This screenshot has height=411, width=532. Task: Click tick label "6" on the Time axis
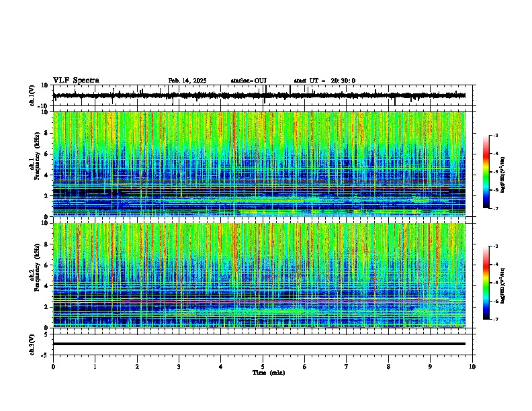click(x=305, y=367)
